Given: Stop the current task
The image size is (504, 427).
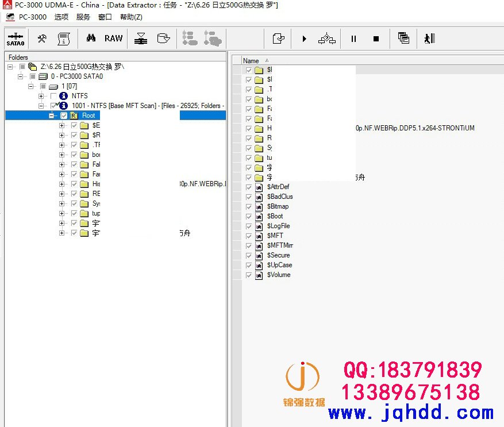Looking at the screenshot, I should [376, 39].
